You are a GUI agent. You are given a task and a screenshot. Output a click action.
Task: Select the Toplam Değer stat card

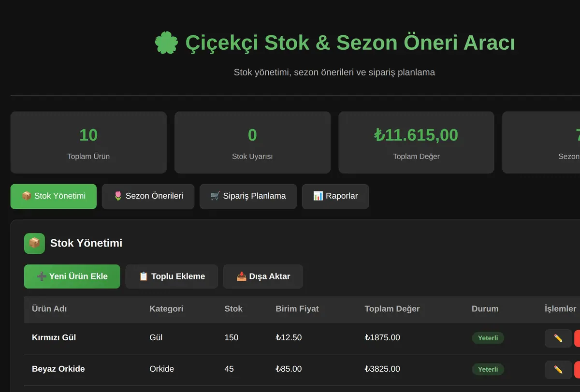(416, 143)
